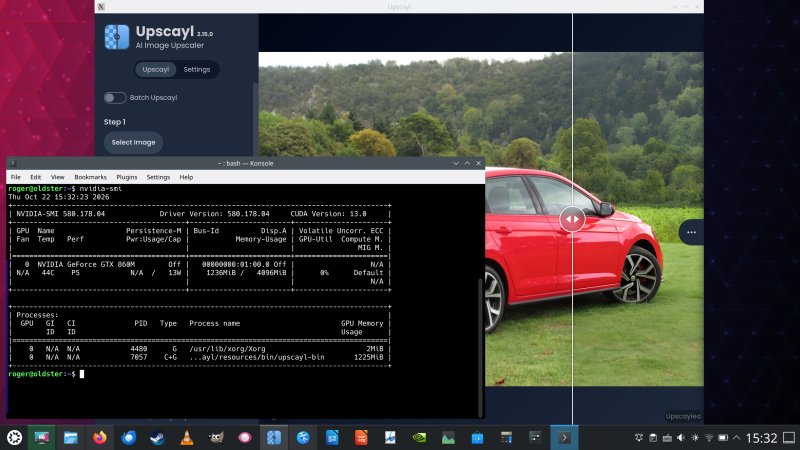Viewport: 800px width, 450px height.
Task: Click the Konsole vertical scrollbar
Action: tap(480, 348)
